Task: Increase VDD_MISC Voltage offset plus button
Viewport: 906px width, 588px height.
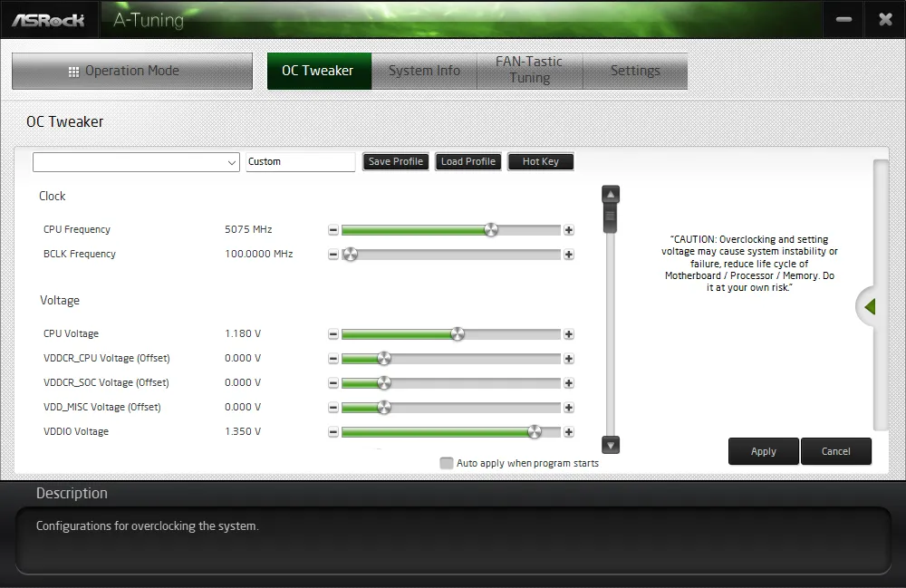Action: 569,407
